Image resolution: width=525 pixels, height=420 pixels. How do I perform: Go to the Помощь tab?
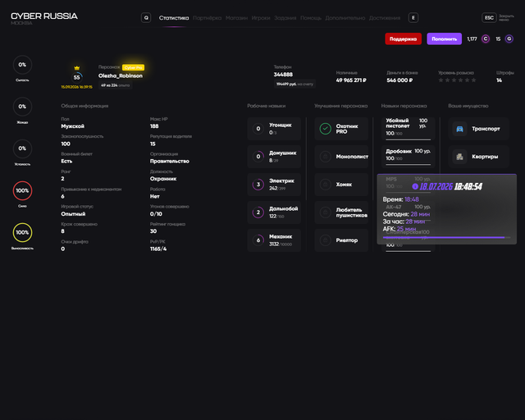(311, 18)
